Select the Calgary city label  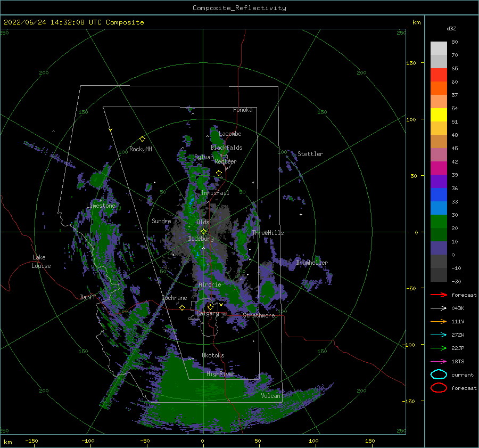point(208,313)
